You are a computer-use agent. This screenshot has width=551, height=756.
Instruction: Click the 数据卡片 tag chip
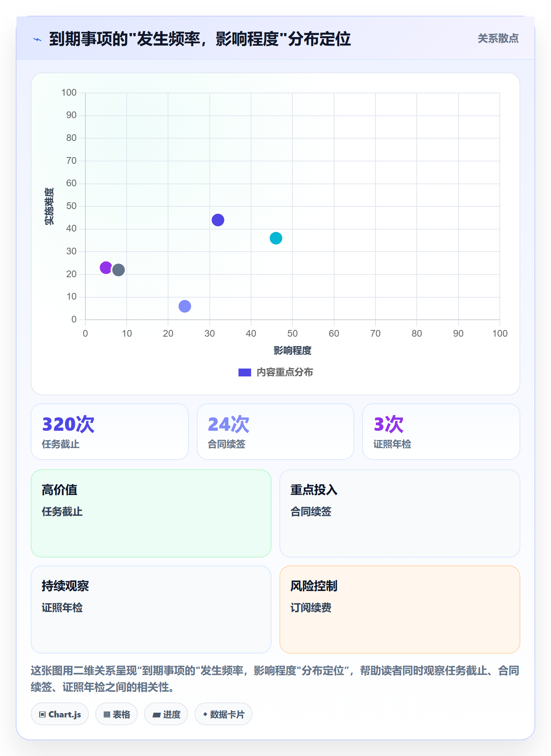tap(224, 714)
